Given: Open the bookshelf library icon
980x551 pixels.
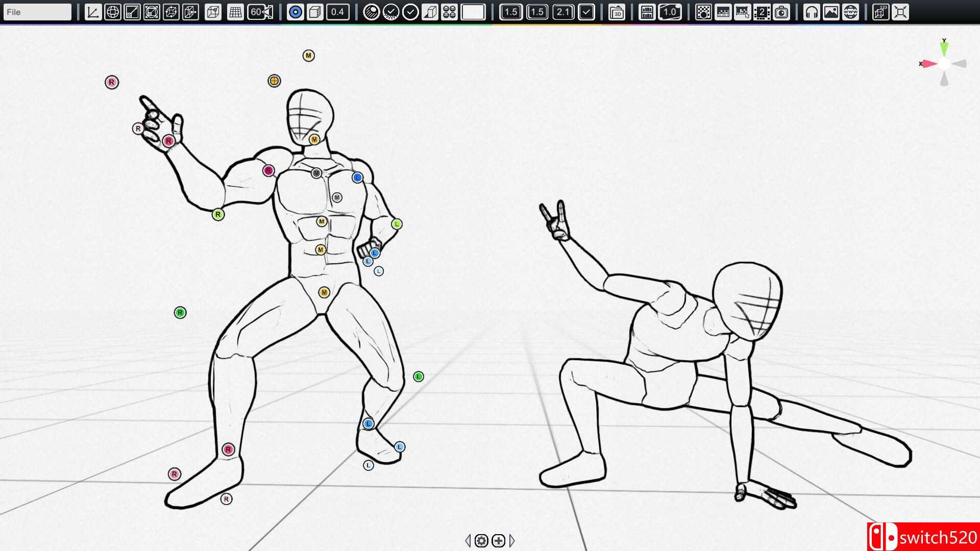Looking at the screenshot, I should tap(647, 12).
